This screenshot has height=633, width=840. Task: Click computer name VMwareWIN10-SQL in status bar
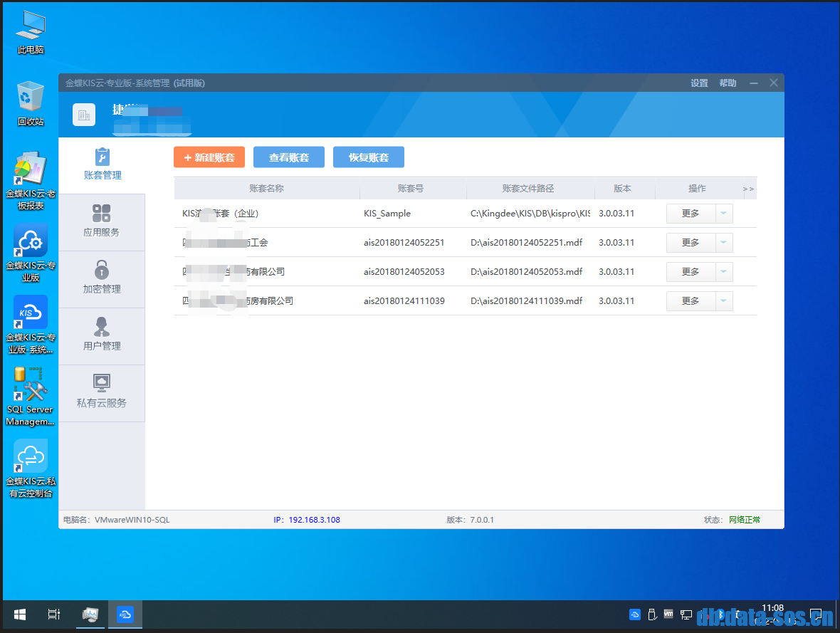pos(132,519)
